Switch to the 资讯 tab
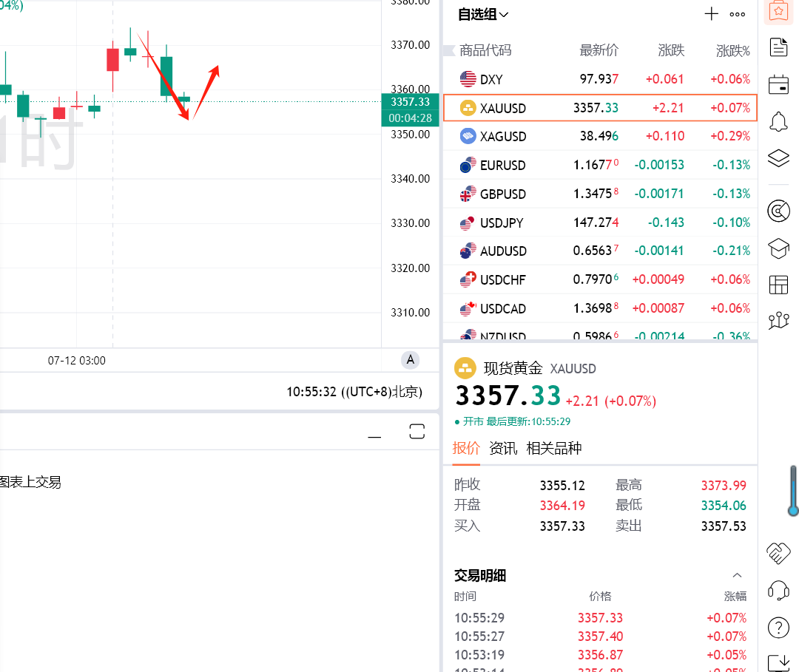The width and height of the screenshot is (799, 672). [503, 448]
